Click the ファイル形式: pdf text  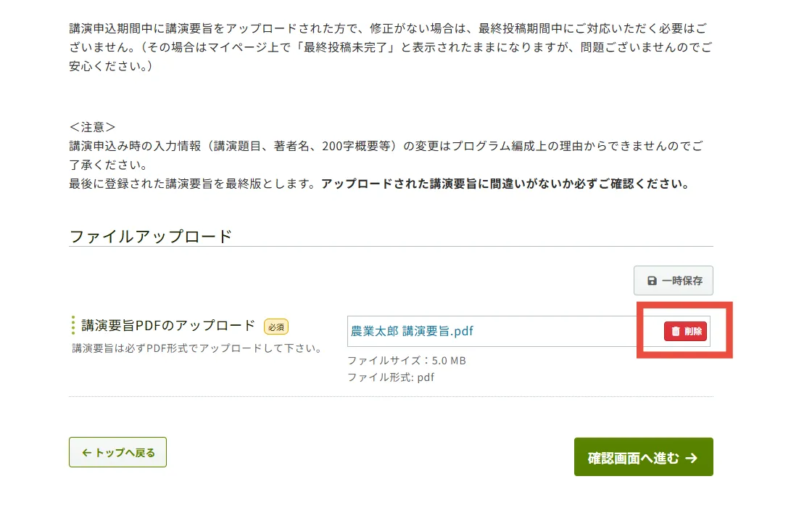click(x=390, y=377)
